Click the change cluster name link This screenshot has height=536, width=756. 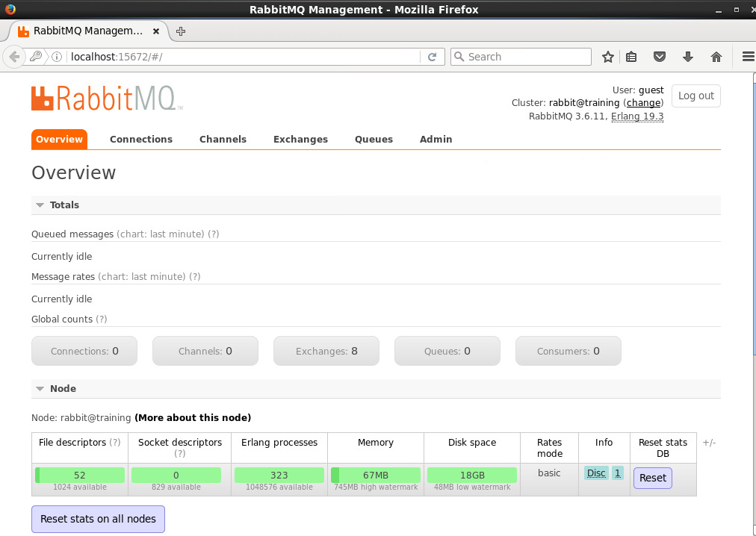point(643,103)
